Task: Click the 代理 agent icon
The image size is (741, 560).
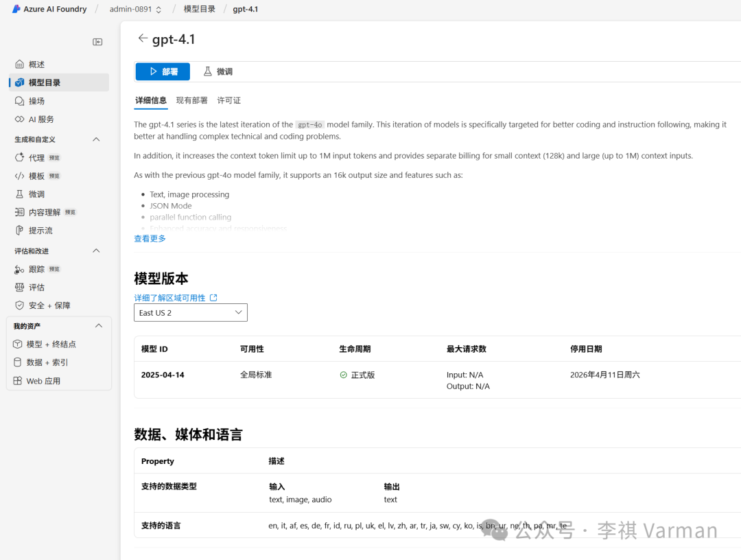Action: click(x=19, y=157)
